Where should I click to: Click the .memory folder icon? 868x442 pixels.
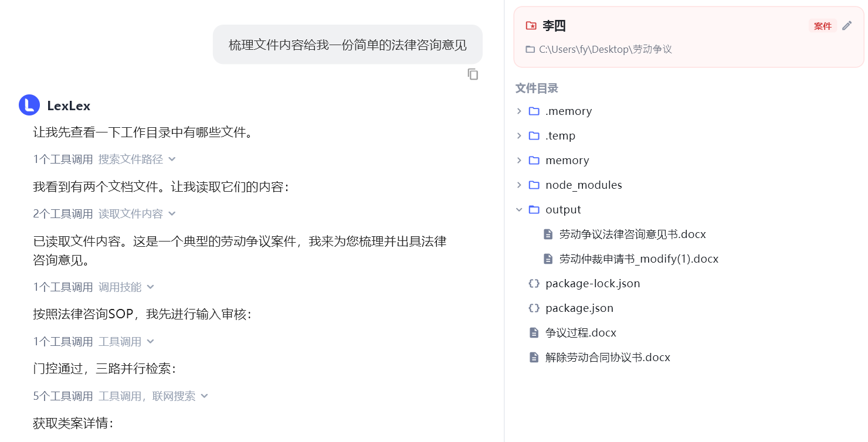pos(534,111)
